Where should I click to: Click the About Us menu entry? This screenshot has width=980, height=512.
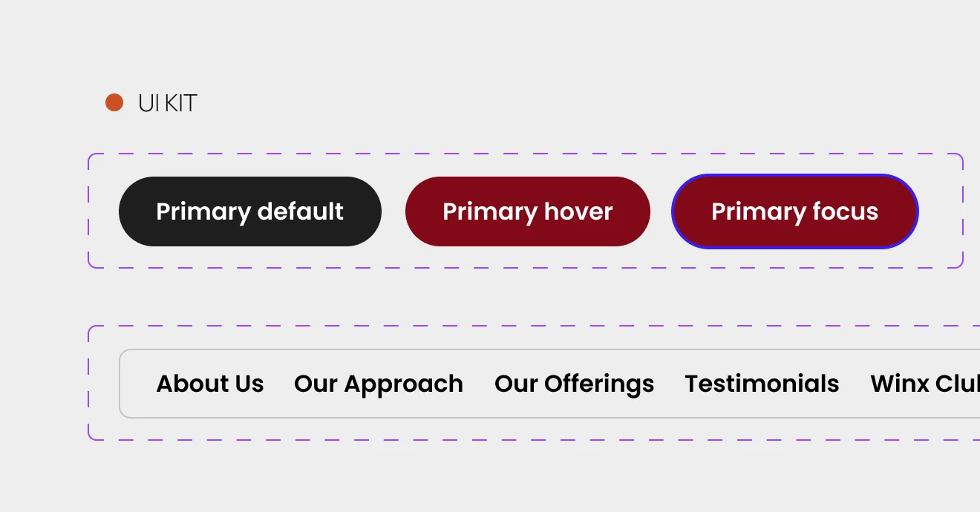coord(210,384)
